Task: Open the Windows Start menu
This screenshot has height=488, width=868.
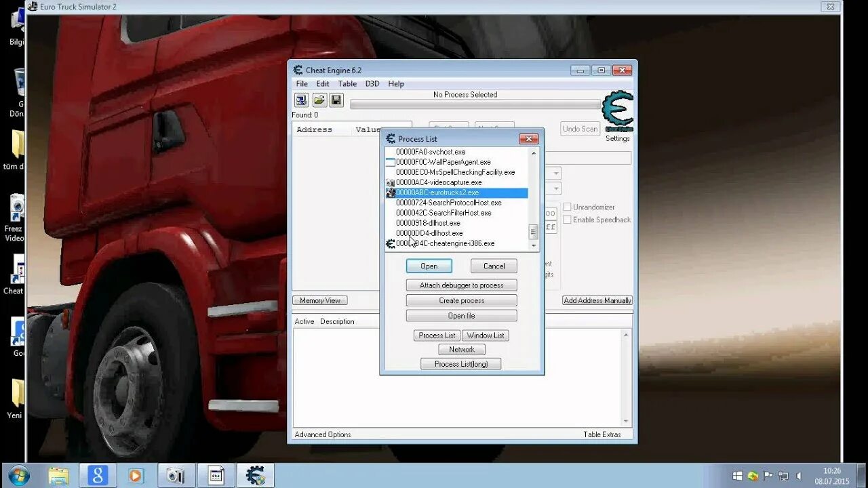Action: point(19,476)
